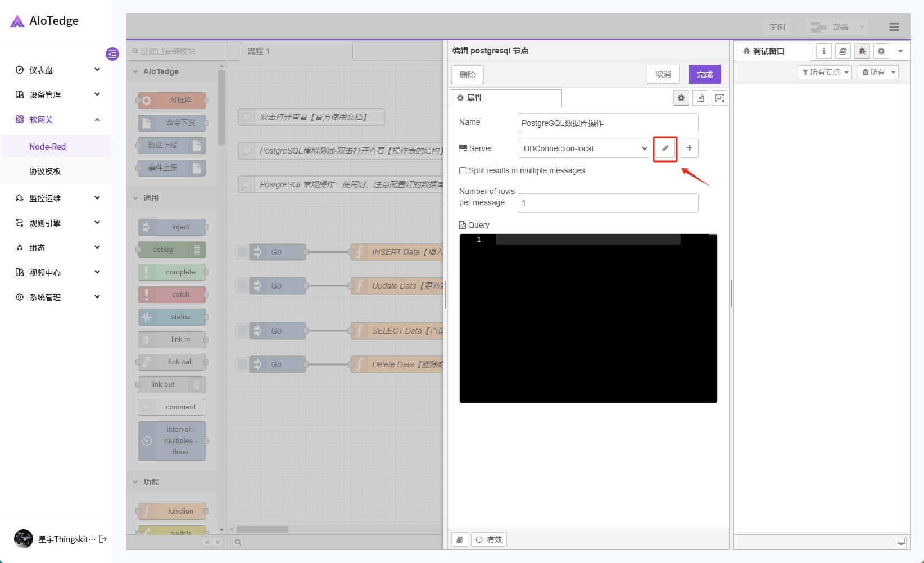Screen dimensions: 924x563
Task: Open the Server DBConnection-local dropdown
Action: (583, 148)
